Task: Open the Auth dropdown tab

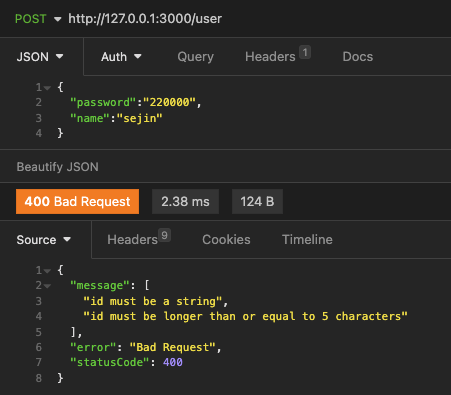Action: pos(121,57)
